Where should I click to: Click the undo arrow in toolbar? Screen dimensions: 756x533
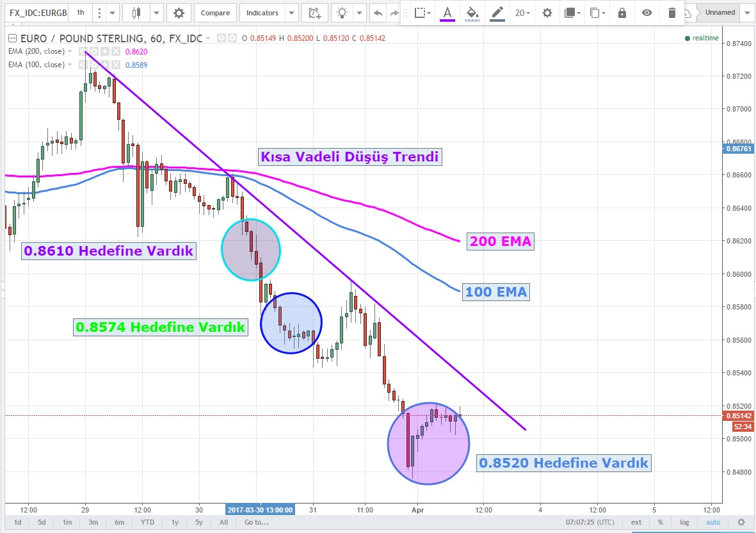378,13
